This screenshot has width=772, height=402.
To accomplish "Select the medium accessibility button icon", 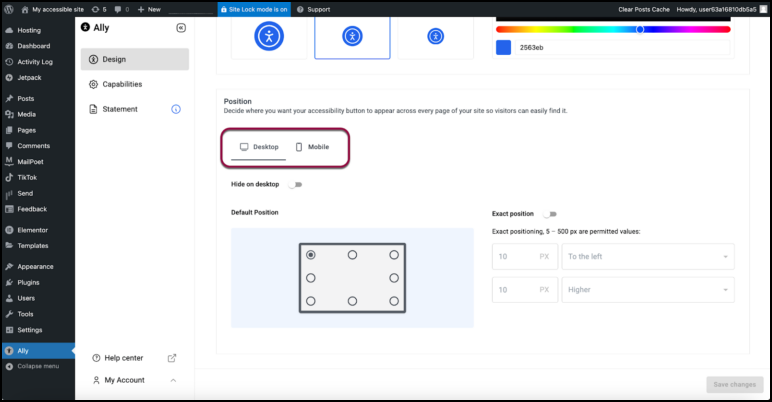I will [x=352, y=36].
